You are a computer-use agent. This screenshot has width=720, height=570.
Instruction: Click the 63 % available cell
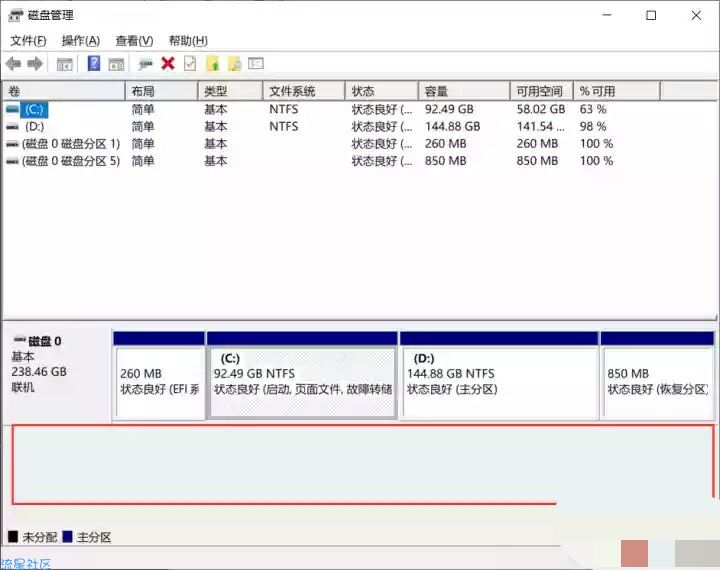click(x=593, y=109)
